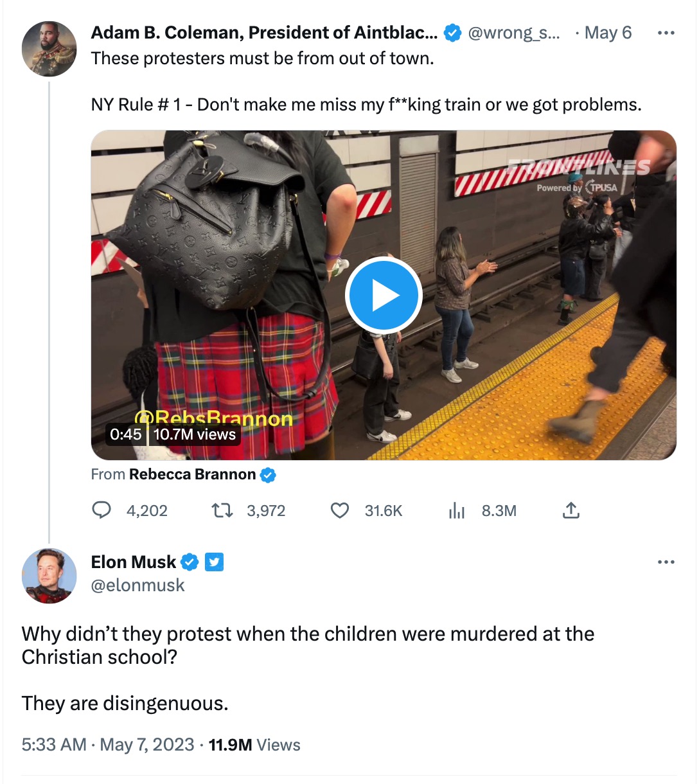Click the retweet icon showing 3,972

tap(222, 510)
